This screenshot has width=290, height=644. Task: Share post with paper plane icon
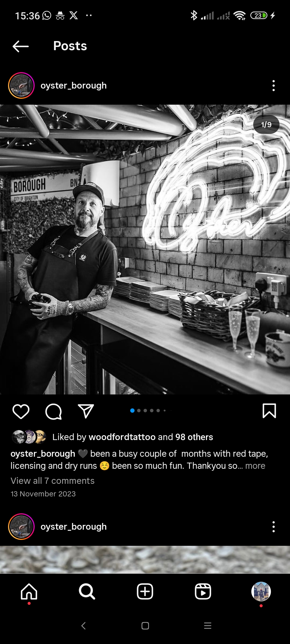coord(86,411)
